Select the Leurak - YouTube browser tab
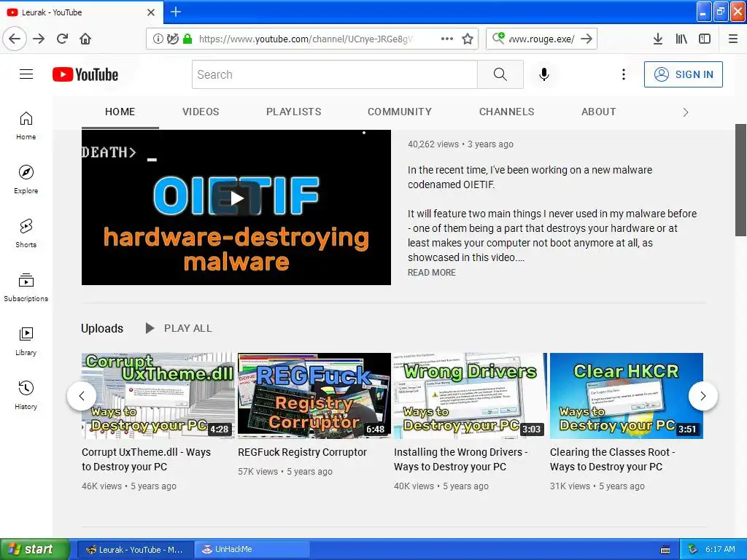 point(81,12)
